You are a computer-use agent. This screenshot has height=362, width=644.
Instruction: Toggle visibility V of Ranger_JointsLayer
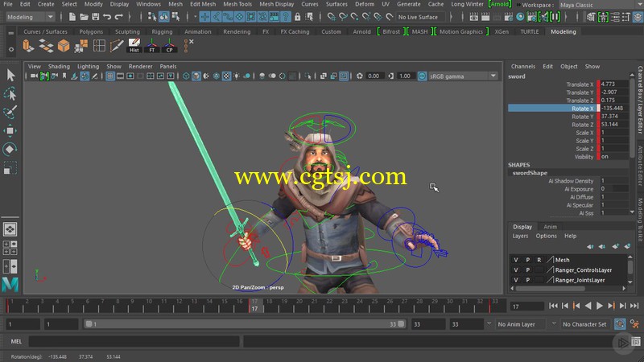516,280
